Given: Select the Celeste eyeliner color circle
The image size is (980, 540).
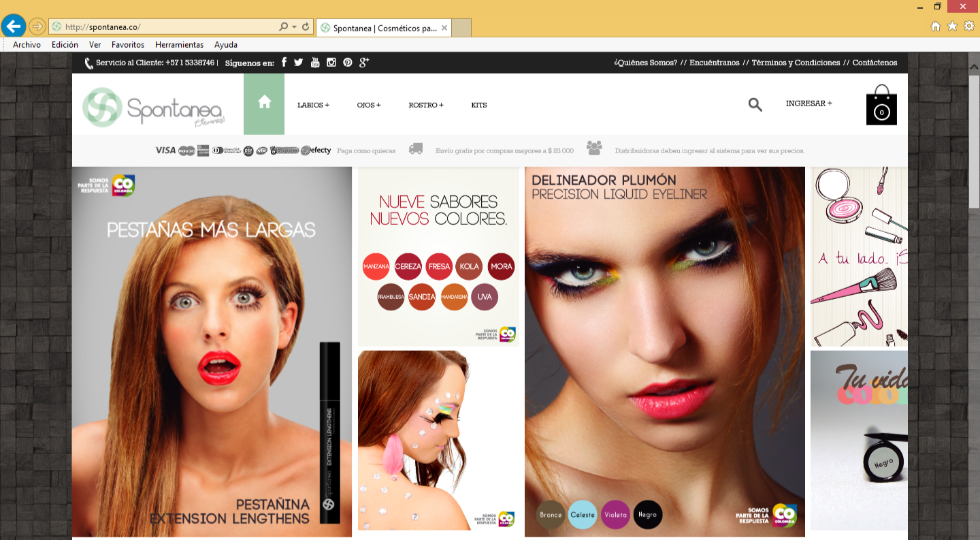Looking at the screenshot, I should tap(583, 515).
